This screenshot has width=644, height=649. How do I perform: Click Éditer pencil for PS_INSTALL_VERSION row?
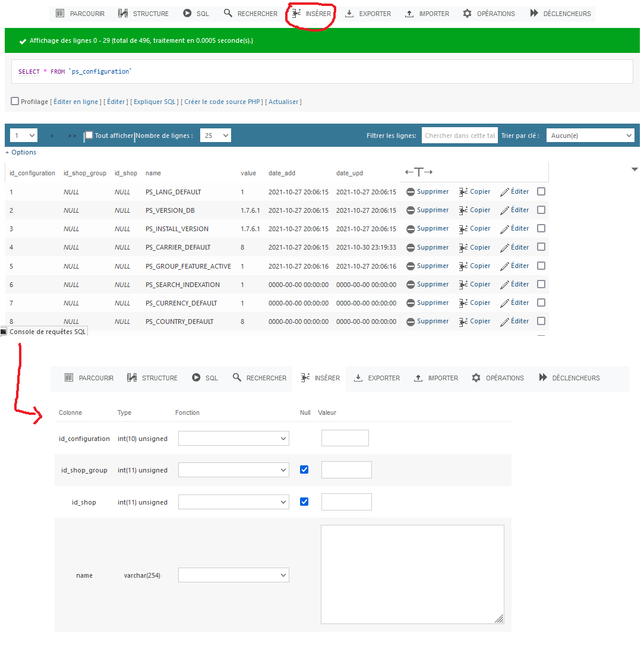pyautogui.click(x=504, y=229)
